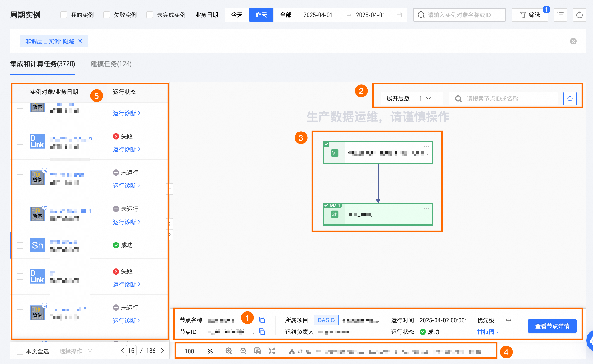Viewport: 593px width, 364px height.
Task: Click the top-right page refresh icon
Action: tap(579, 15)
